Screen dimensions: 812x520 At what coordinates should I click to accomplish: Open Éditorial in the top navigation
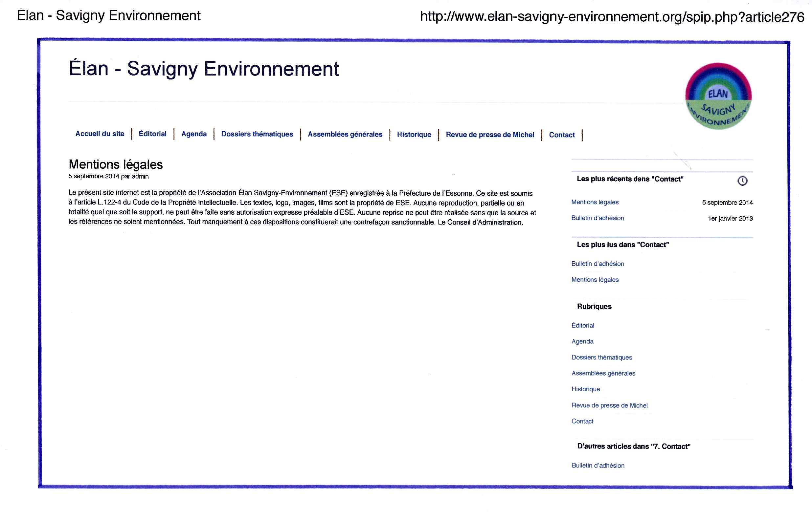(x=153, y=134)
